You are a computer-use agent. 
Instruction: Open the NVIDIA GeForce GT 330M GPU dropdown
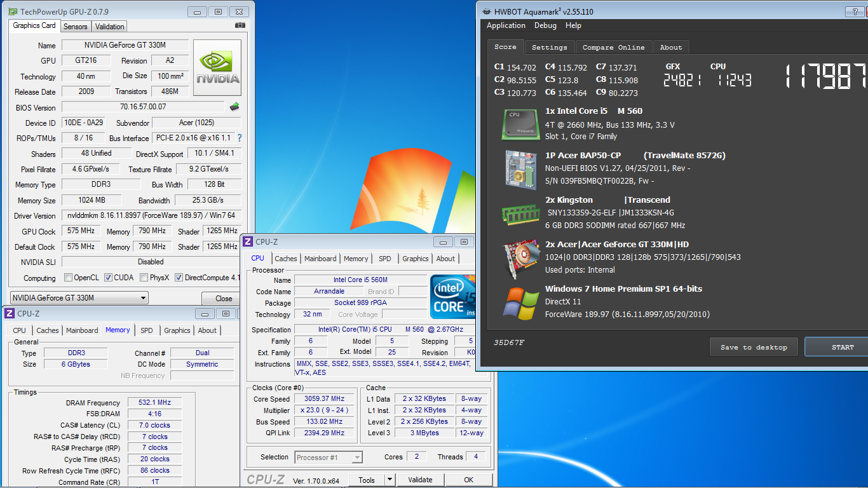[79, 298]
